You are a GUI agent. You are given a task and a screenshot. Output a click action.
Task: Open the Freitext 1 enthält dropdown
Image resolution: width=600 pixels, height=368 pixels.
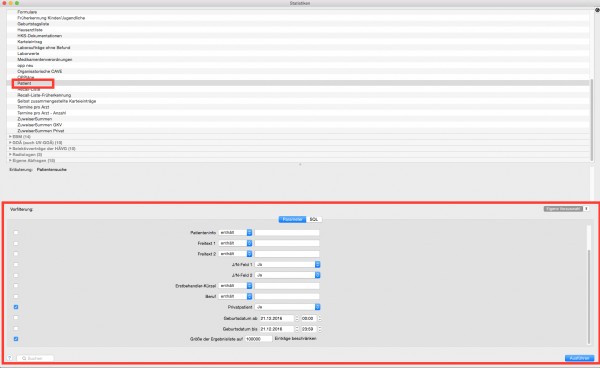click(x=235, y=243)
